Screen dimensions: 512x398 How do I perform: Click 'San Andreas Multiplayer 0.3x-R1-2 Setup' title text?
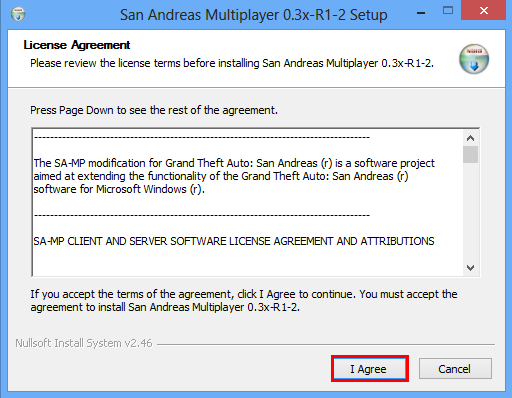coord(254,15)
